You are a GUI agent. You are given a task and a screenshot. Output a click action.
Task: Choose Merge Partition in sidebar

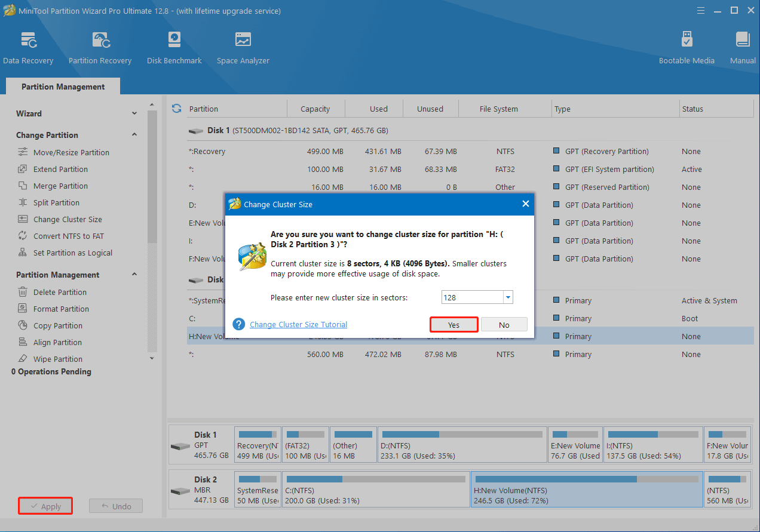(x=60, y=186)
